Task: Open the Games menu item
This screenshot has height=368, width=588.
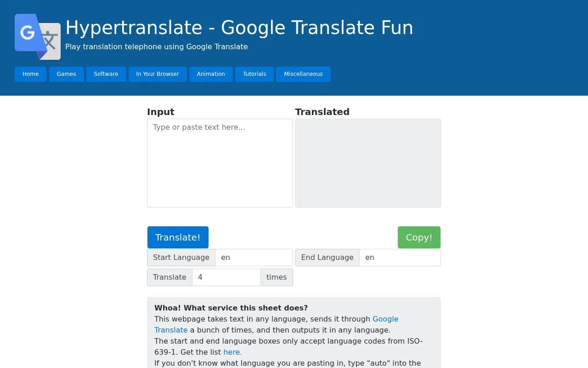Action: (x=66, y=74)
